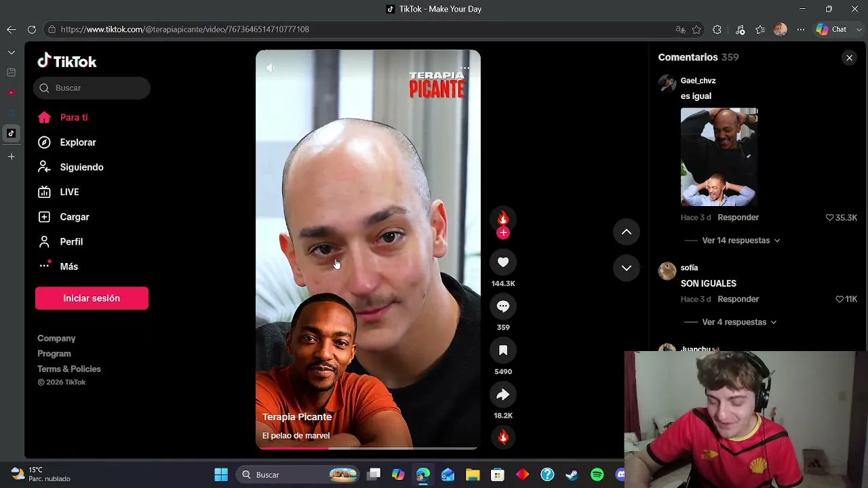This screenshot has width=868, height=488.
Task: Open Microsoft Store from the taskbar
Action: click(498, 474)
